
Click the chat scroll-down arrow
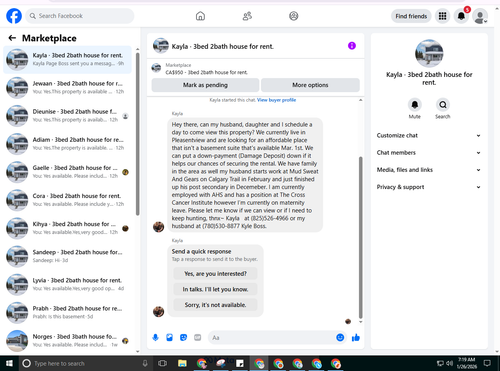[360, 322]
